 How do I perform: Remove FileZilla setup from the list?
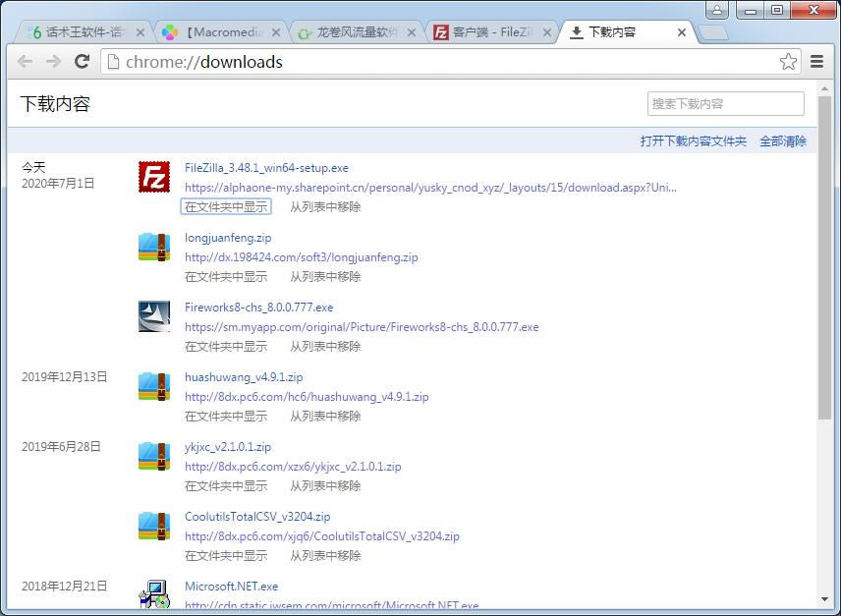(x=325, y=207)
